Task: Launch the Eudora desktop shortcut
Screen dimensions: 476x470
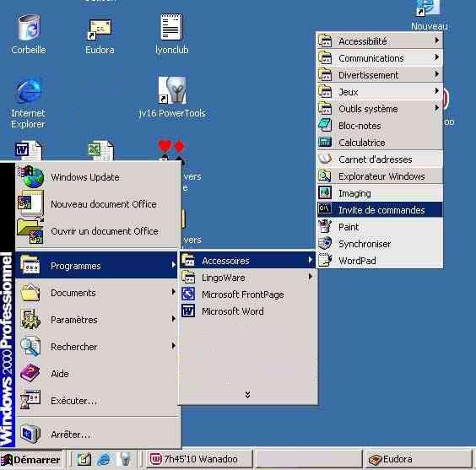Action: point(100,30)
